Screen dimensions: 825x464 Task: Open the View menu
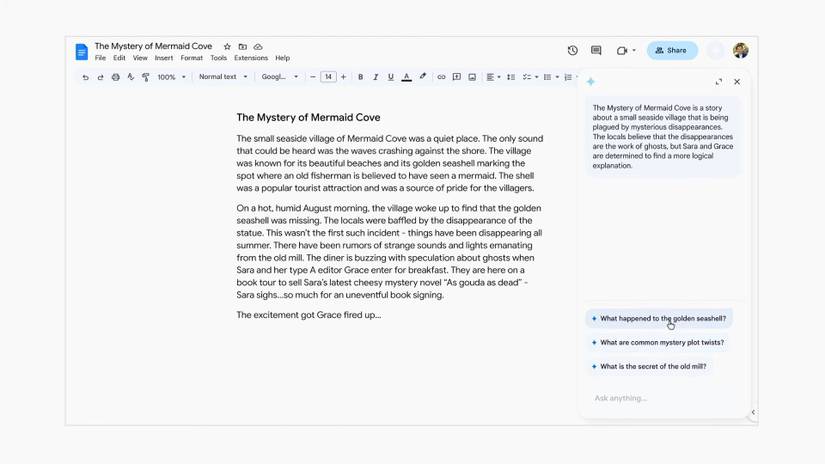(140, 58)
